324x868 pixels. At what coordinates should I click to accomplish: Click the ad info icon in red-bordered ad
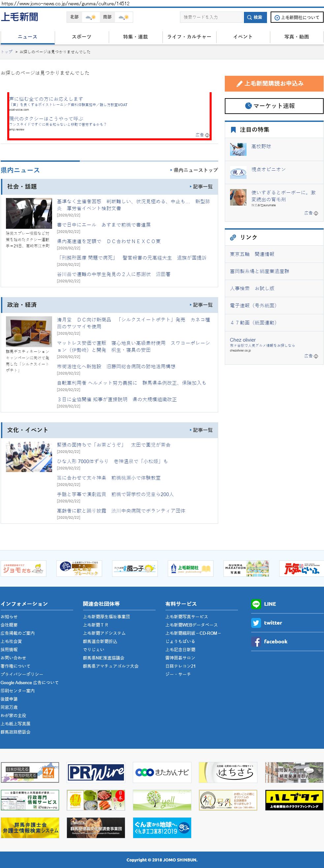point(207,135)
